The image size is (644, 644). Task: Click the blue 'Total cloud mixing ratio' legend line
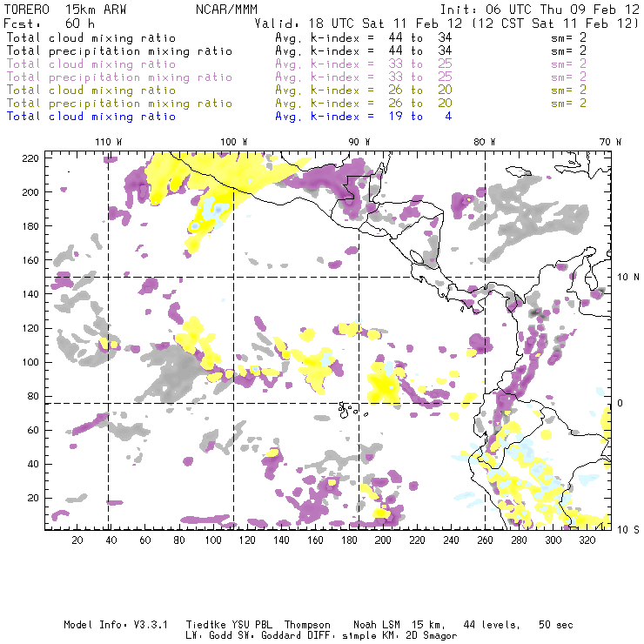[91, 117]
